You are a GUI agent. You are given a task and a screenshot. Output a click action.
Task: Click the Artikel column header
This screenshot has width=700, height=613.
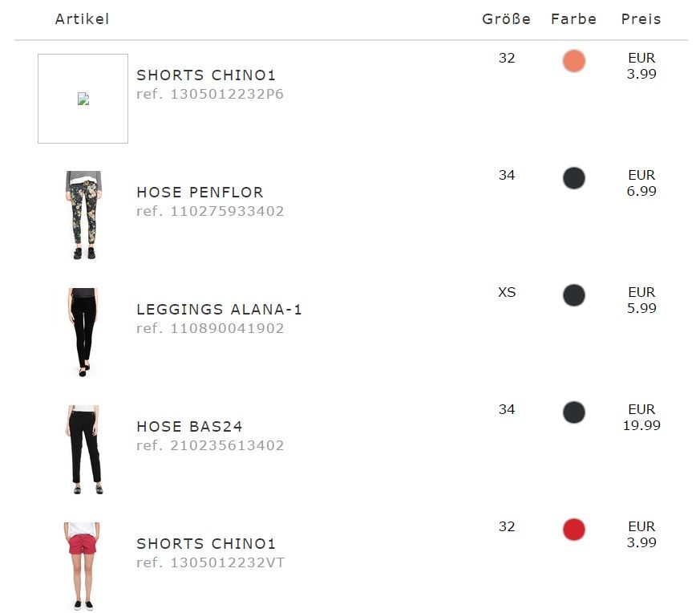[x=82, y=19]
